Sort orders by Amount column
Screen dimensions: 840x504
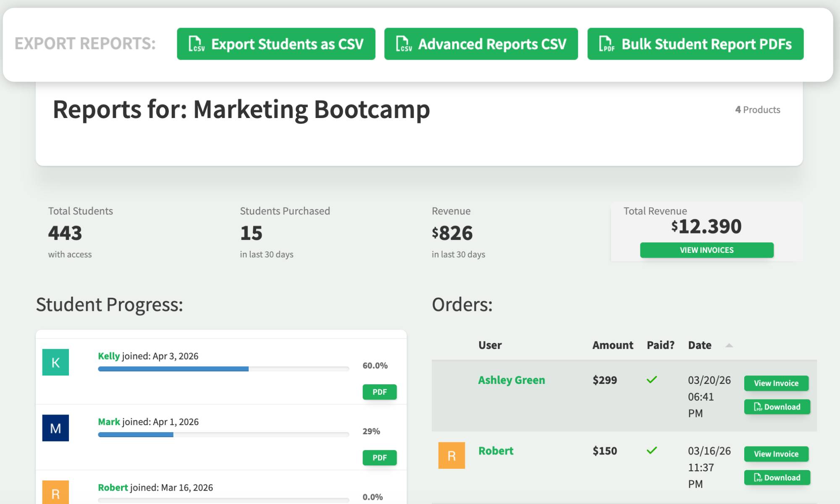click(613, 345)
